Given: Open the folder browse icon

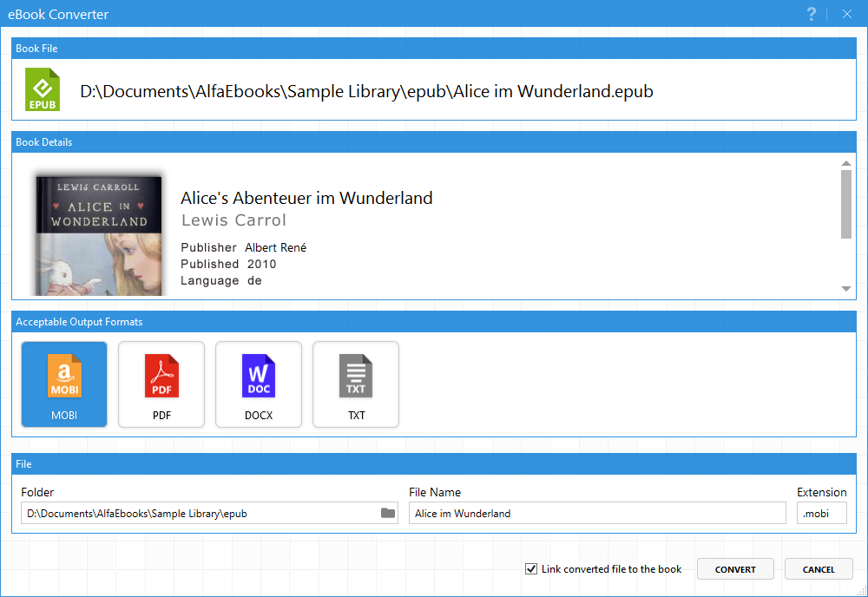Looking at the screenshot, I should 388,513.
